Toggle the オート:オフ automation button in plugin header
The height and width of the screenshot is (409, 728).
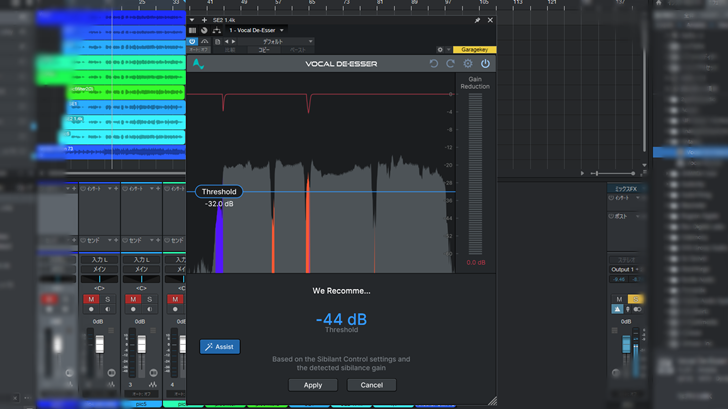click(199, 50)
